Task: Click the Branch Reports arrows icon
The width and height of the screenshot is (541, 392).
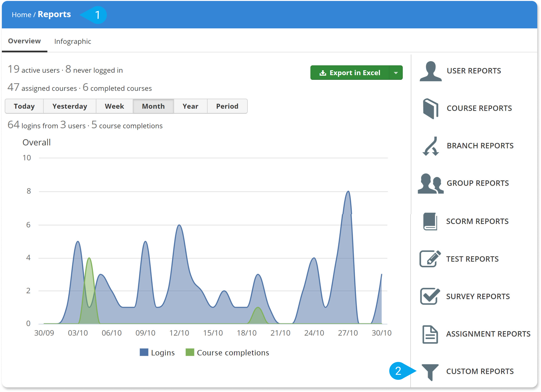Action: click(x=431, y=146)
